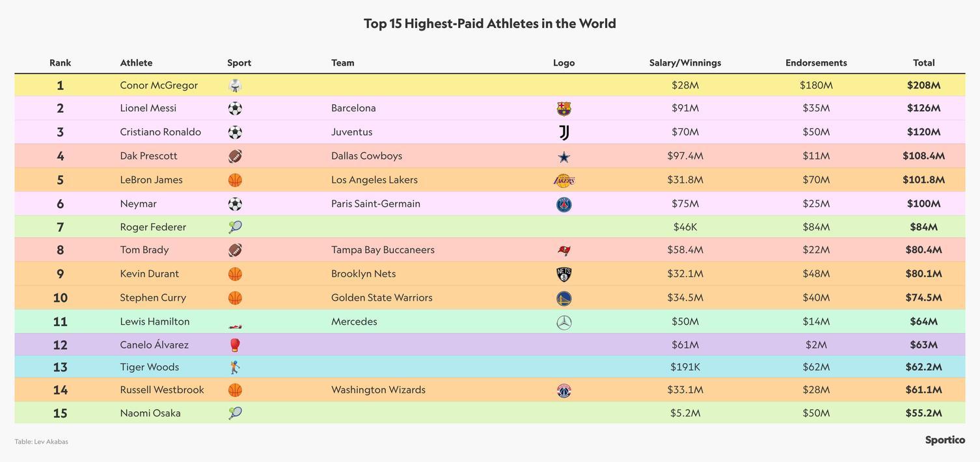Image resolution: width=980 pixels, height=462 pixels.
Task: Click the Barcelona club logo
Action: (x=564, y=109)
